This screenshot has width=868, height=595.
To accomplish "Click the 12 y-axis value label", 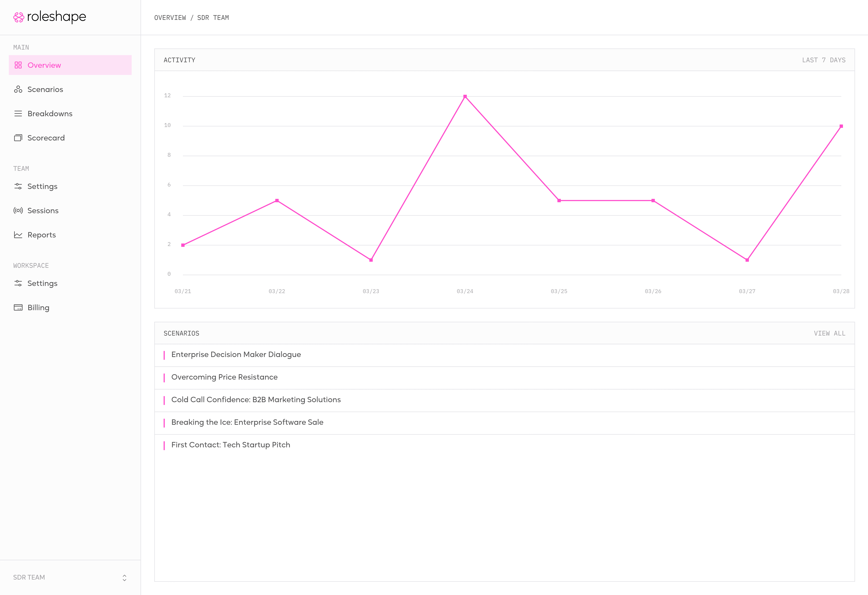I will click(167, 96).
